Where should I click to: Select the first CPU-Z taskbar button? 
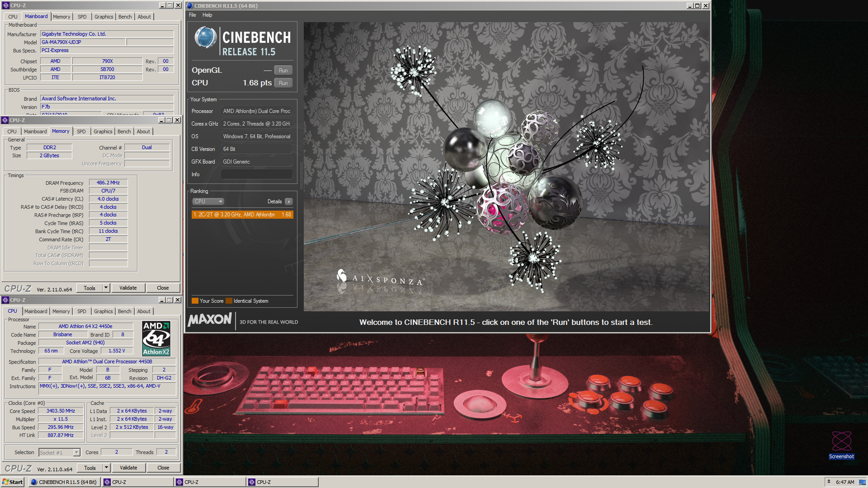coord(138,482)
